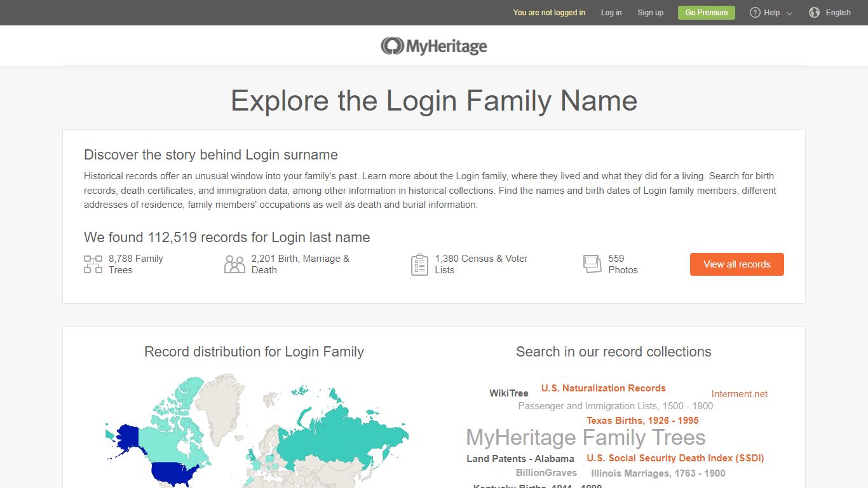Click the Census & Voter Lists clipboard icon
This screenshot has height=488, width=868.
(x=419, y=264)
